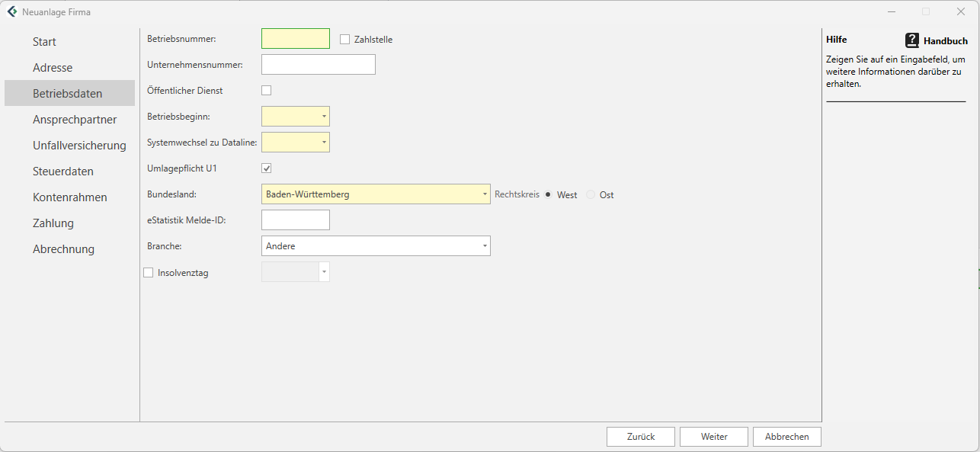Open the Unfallversicherung section
Image resolution: width=980 pixels, height=452 pixels.
tap(79, 146)
